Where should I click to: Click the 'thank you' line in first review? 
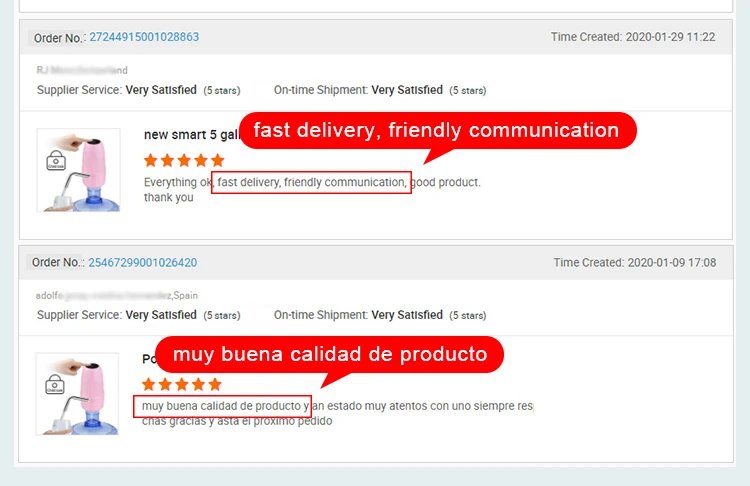pos(169,198)
